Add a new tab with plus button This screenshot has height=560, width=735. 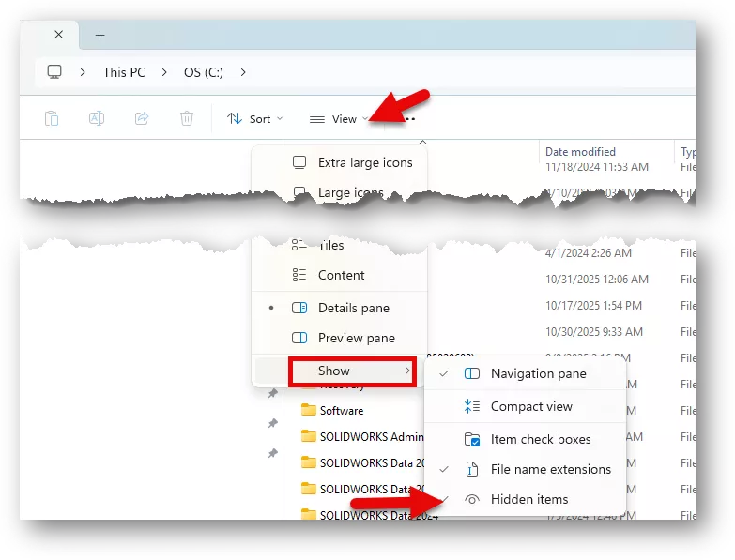100,35
